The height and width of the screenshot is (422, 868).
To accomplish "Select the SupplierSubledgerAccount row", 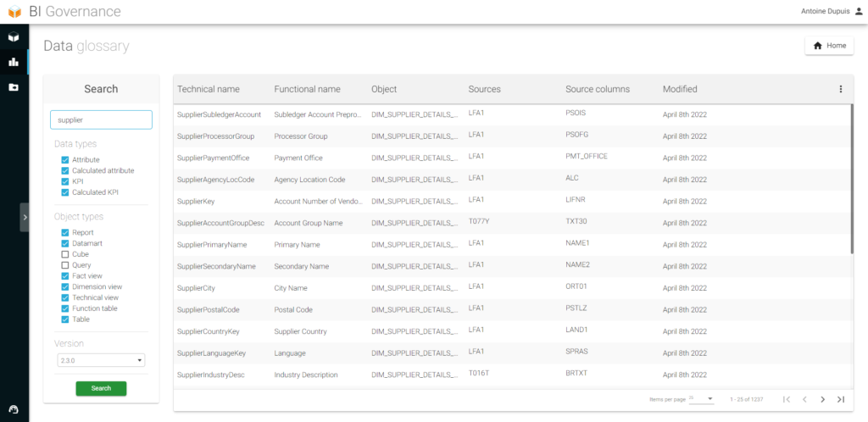I will click(x=512, y=114).
